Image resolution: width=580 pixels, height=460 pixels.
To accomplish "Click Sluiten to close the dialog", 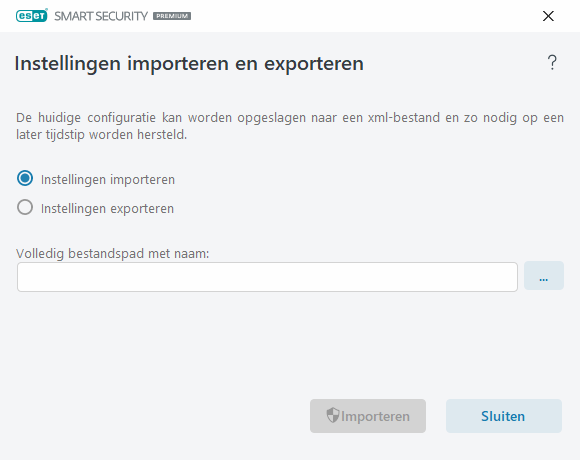I will pos(503,416).
